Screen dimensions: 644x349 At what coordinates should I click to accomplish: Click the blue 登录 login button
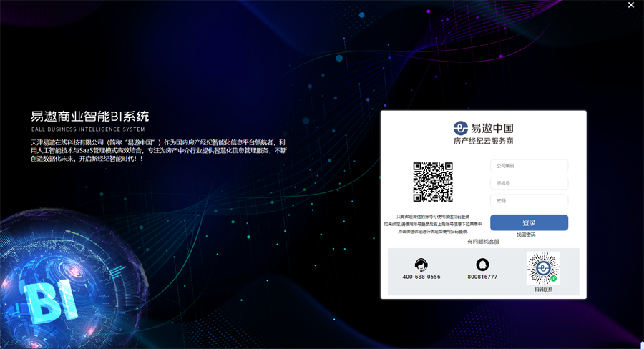click(x=529, y=222)
